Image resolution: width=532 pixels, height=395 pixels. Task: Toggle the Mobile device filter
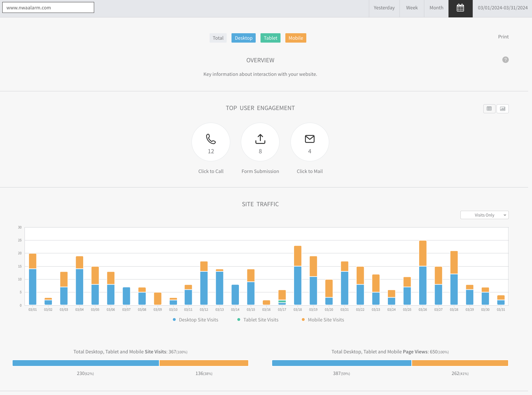(296, 38)
